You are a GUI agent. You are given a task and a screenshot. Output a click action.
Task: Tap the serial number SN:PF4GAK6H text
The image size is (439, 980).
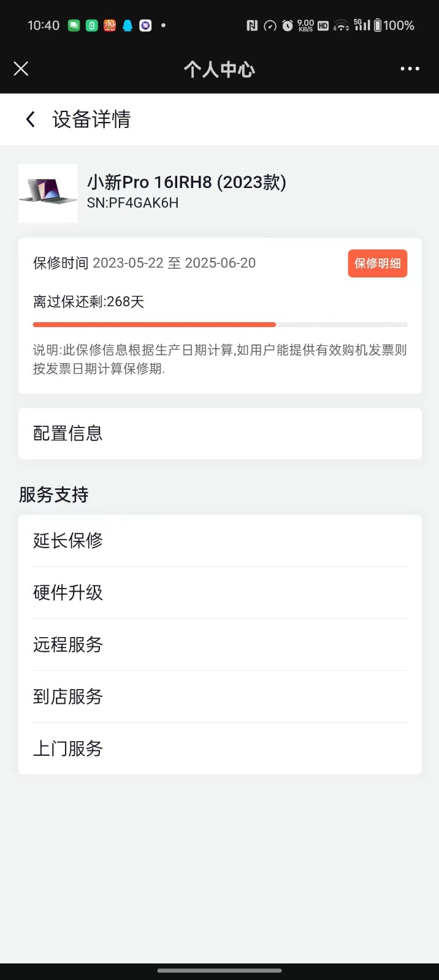click(x=132, y=203)
